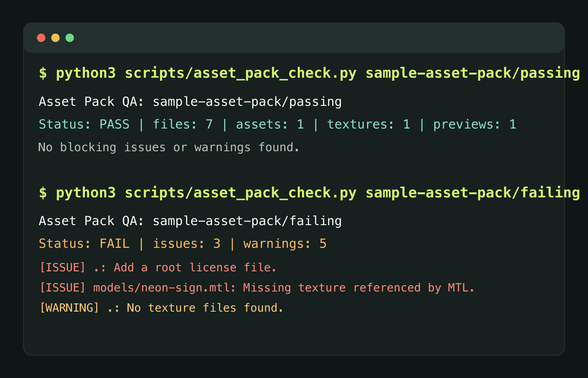Image resolution: width=588 pixels, height=378 pixels.
Task: Click '[ISSUE] .: Add a root license file.'
Action: pyautogui.click(x=158, y=268)
